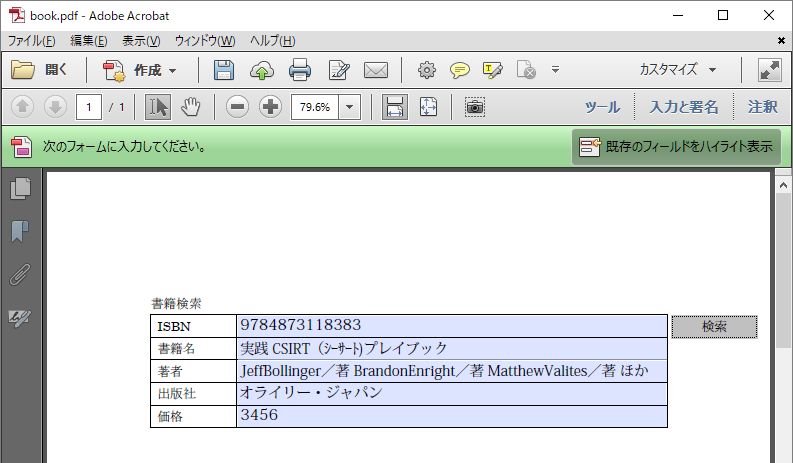Screen dimensions: 793x463
Task: Open the Bookmarks navigation panel
Action: pyautogui.click(x=20, y=232)
